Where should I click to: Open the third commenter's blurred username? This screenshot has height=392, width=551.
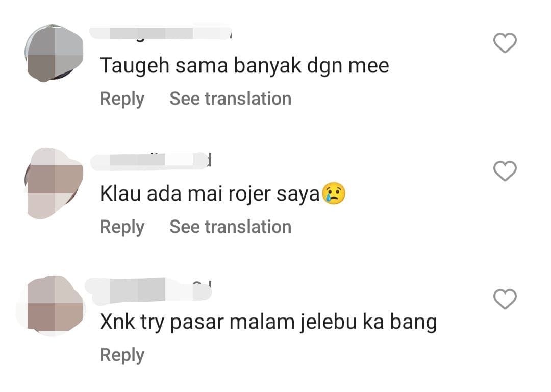[x=149, y=290]
